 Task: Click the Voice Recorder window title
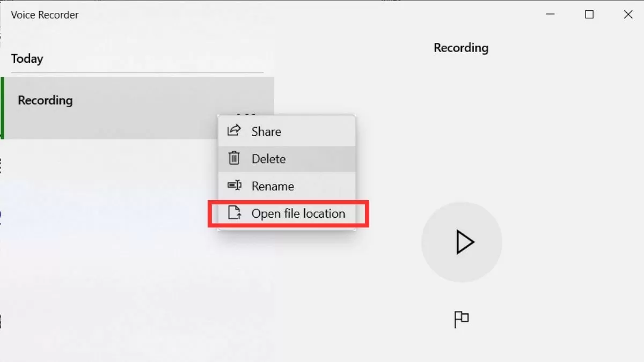pyautogui.click(x=45, y=15)
